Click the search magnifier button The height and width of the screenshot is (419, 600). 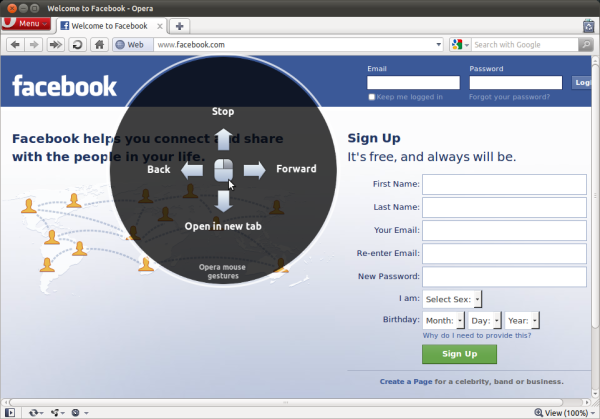[x=585, y=45]
